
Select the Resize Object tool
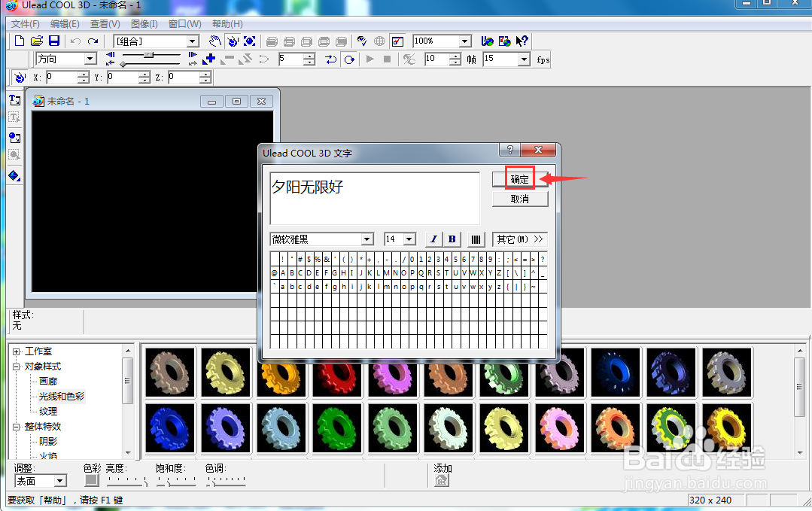(x=250, y=41)
